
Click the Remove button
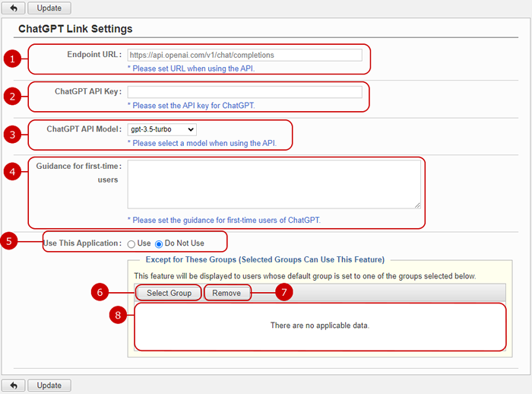226,293
